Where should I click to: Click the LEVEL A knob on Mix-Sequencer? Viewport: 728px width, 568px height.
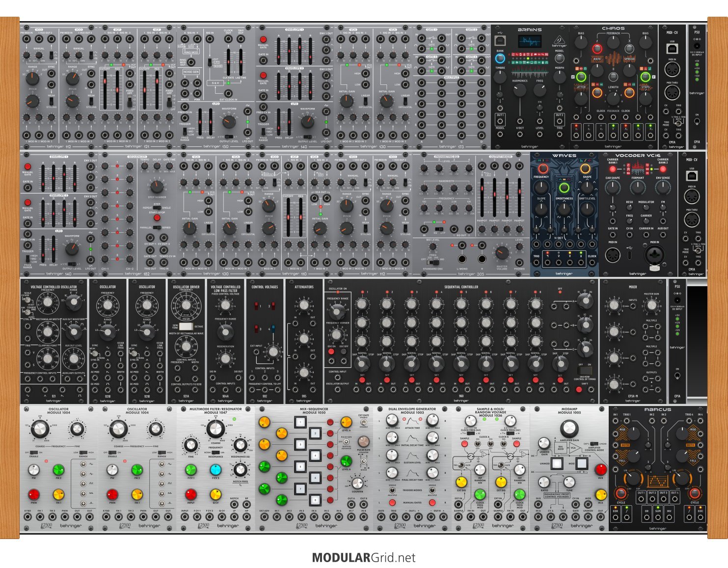click(346, 422)
